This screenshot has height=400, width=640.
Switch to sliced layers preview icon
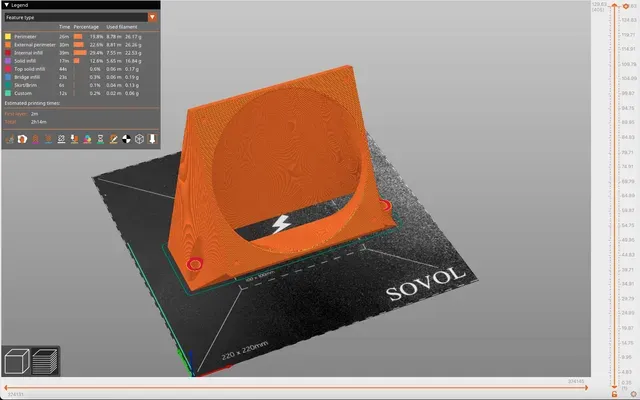[x=45, y=361]
